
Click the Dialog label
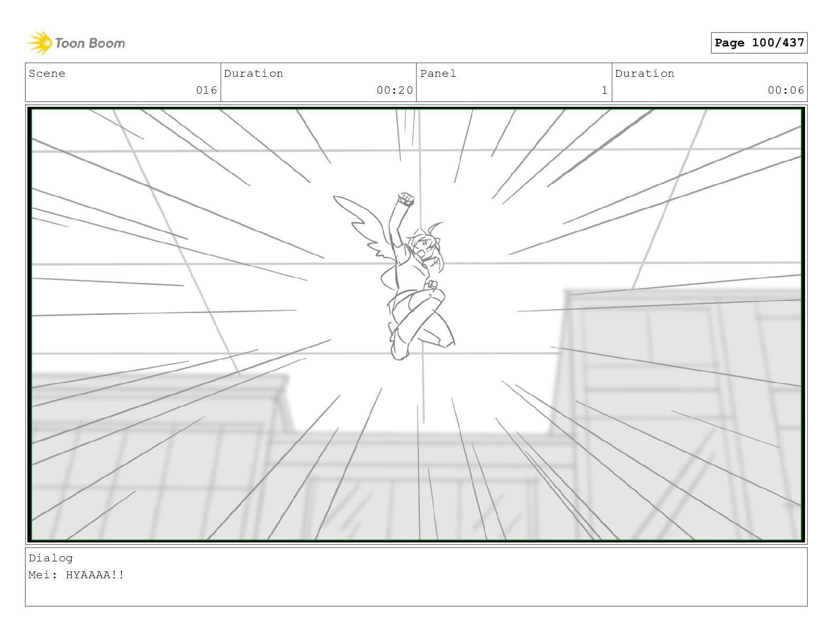tap(51, 558)
